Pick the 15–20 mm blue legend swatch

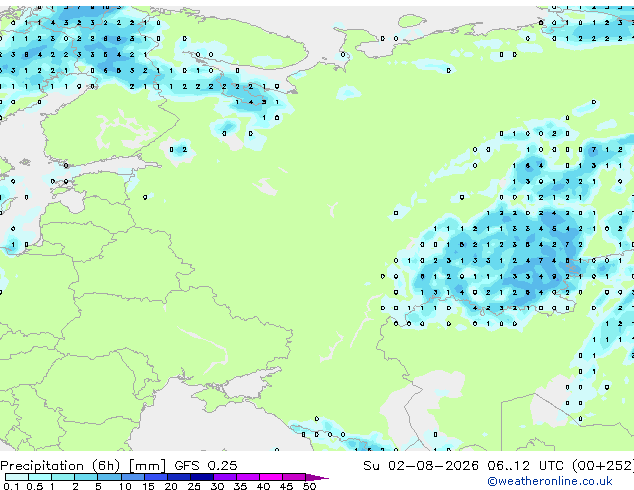click(x=156, y=477)
